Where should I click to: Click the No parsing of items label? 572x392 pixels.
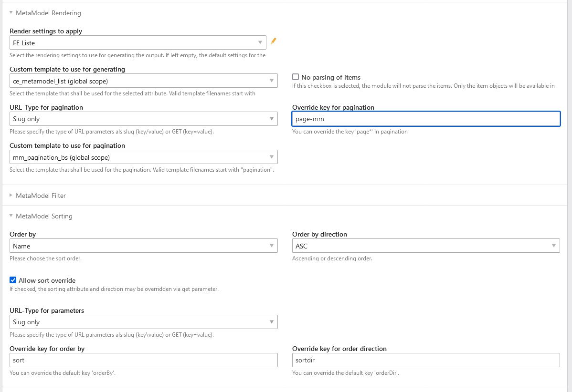[x=331, y=77]
